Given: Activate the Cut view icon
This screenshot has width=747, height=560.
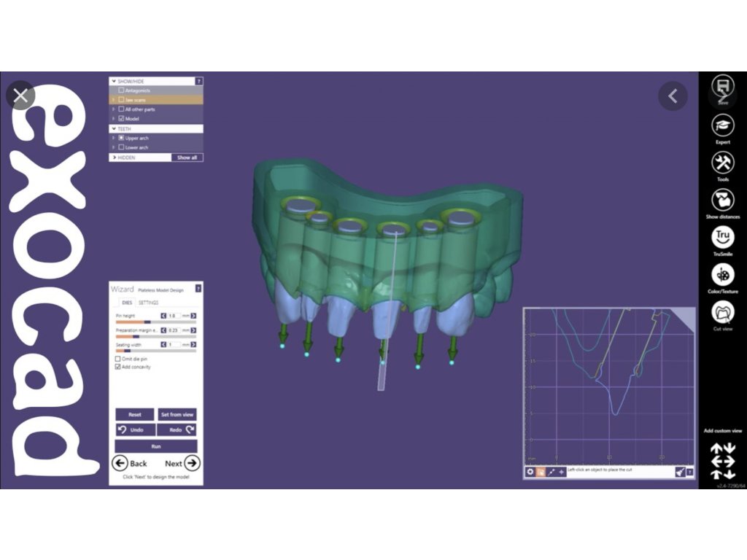Looking at the screenshot, I should pos(723,312).
